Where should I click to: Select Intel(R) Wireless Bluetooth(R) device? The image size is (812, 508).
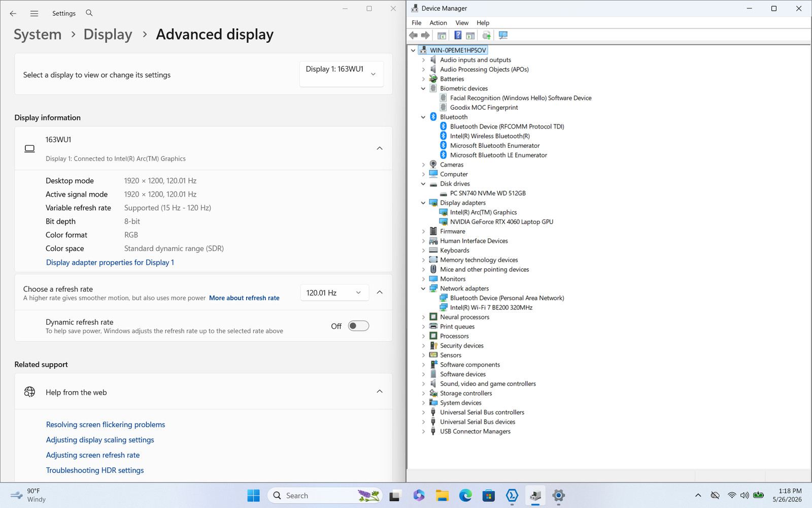coord(490,136)
